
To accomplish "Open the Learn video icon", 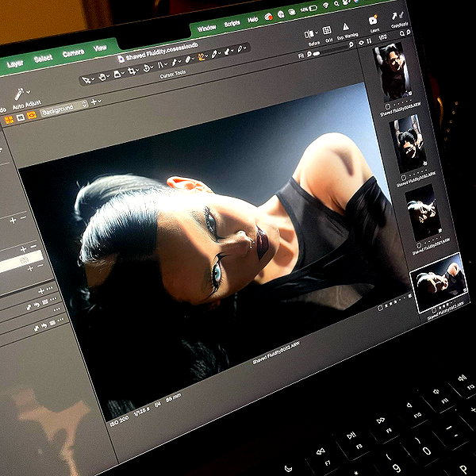I will point(372,21).
